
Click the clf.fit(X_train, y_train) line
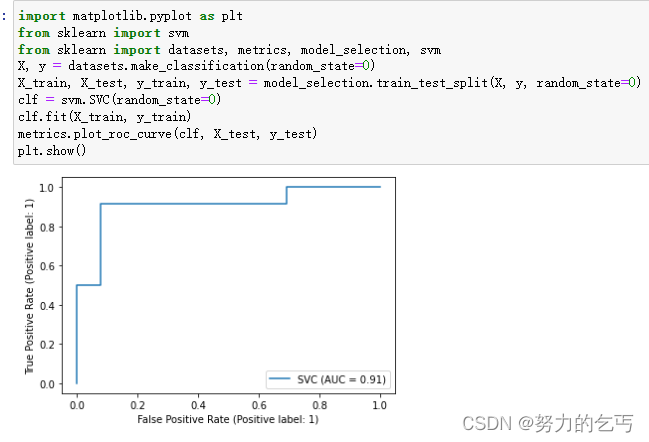click(104, 117)
